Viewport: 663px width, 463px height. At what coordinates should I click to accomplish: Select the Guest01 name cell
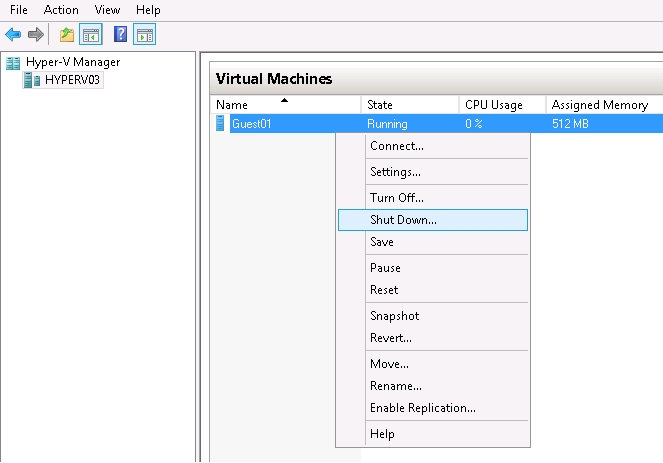[x=251, y=124]
